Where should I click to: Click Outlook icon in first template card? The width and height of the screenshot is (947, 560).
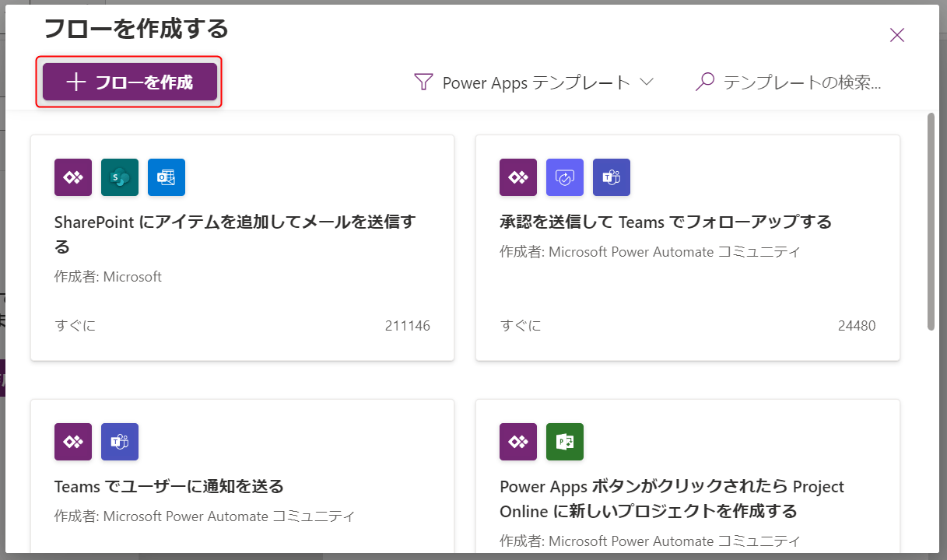point(167,177)
